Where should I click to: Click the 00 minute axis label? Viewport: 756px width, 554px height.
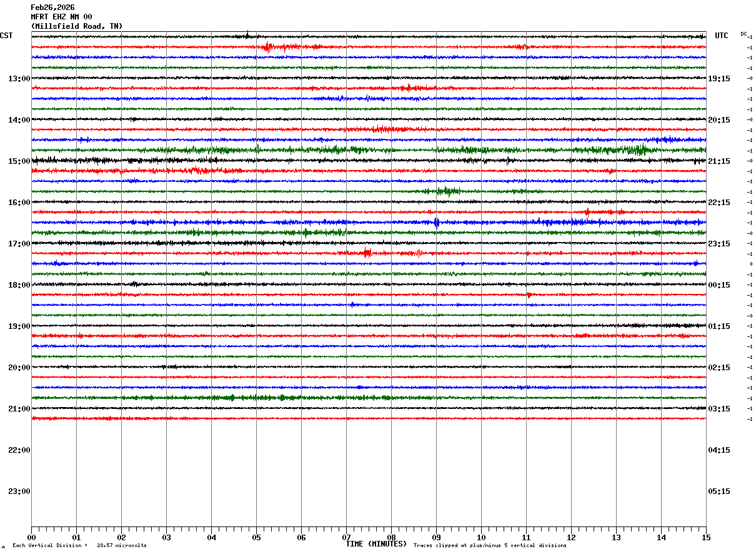pyautogui.click(x=31, y=538)
